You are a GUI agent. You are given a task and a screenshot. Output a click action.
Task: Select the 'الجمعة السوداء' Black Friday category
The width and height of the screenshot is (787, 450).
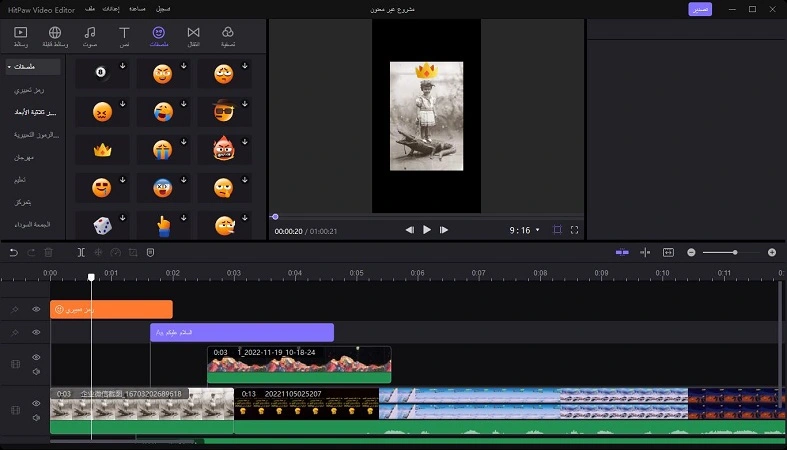32,224
